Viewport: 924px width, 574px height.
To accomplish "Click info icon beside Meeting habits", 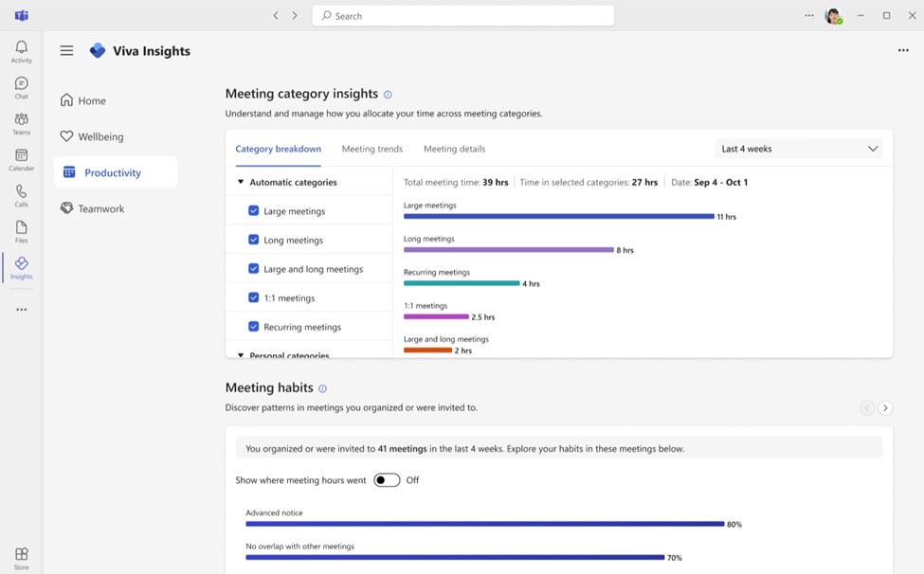I will point(322,388).
